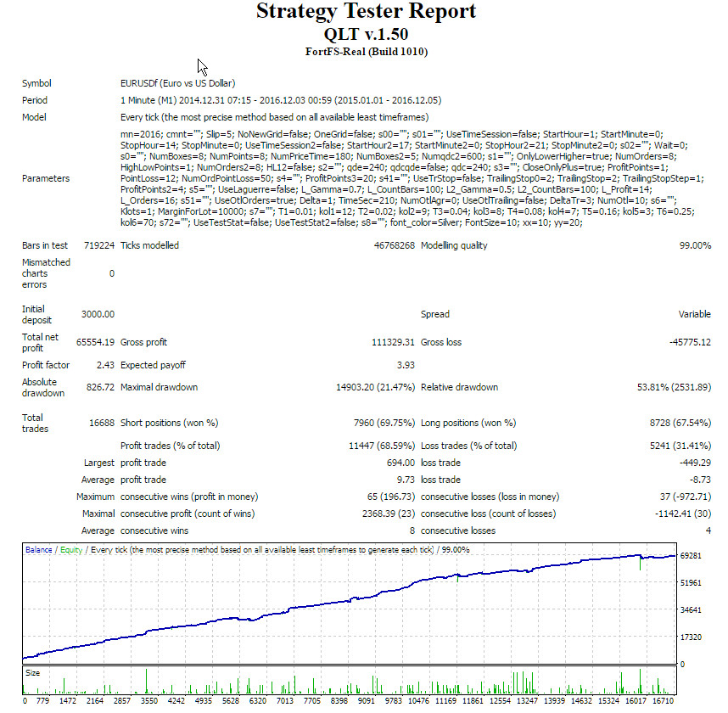Click the 'Ticks modelled' value 46768268
Screen dimensions: 728x713
click(395, 245)
